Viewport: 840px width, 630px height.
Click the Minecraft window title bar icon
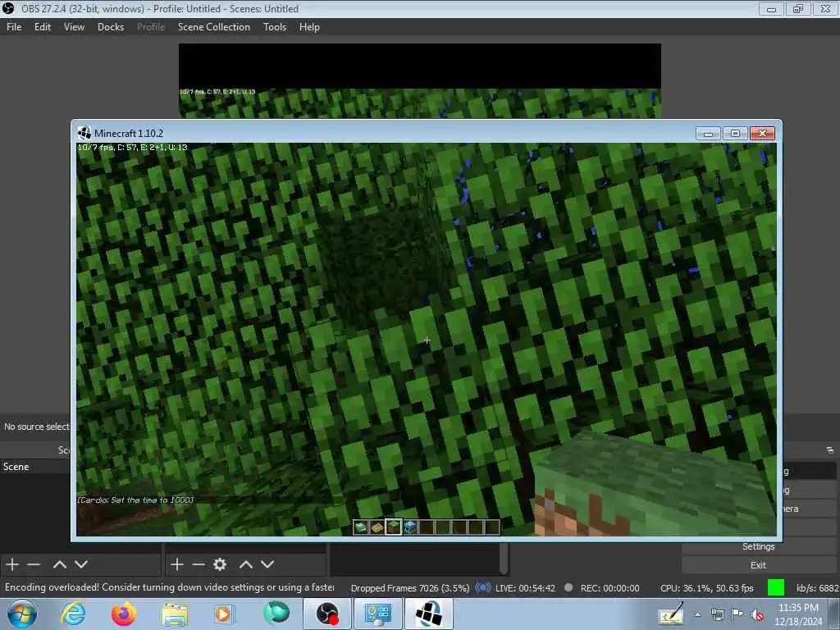pyautogui.click(x=84, y=133)
